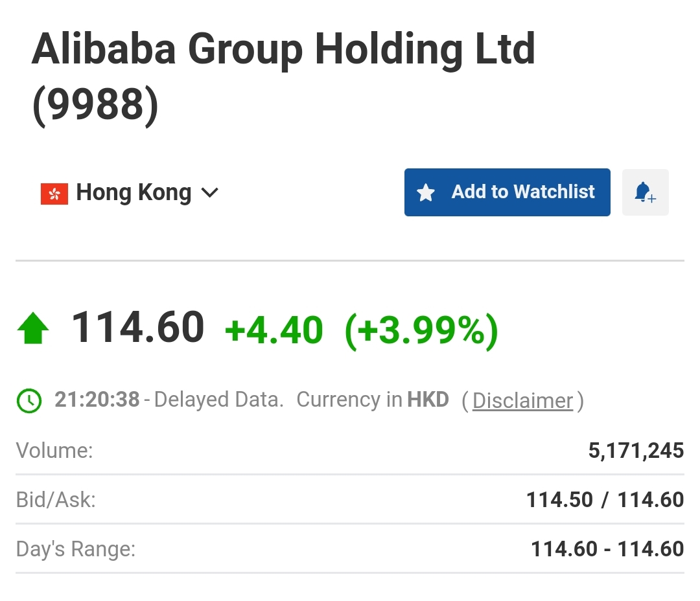Click the +4.40 price change
The height and width of the screenshot is (601, 700).
point(274,331)
